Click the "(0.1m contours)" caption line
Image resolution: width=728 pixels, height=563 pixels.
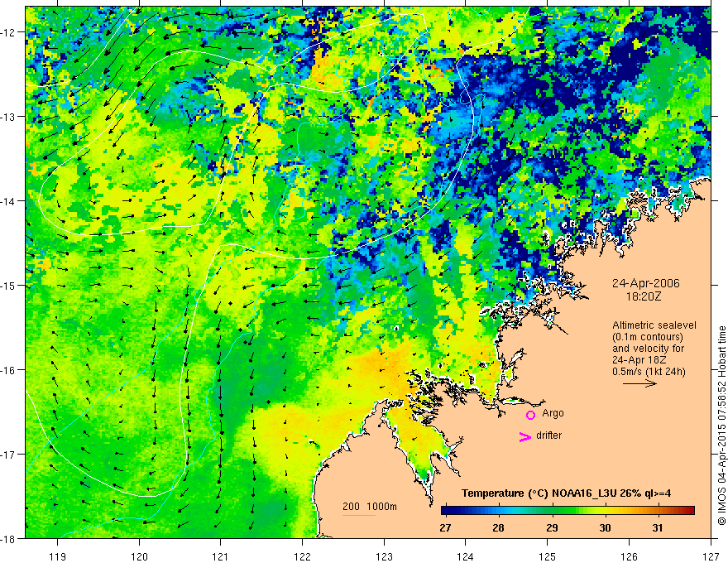(648, 337)
